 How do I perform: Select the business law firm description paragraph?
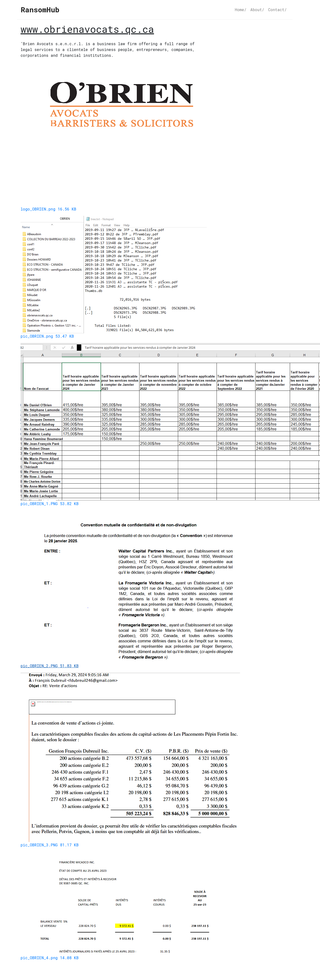[x=108, y=50]
